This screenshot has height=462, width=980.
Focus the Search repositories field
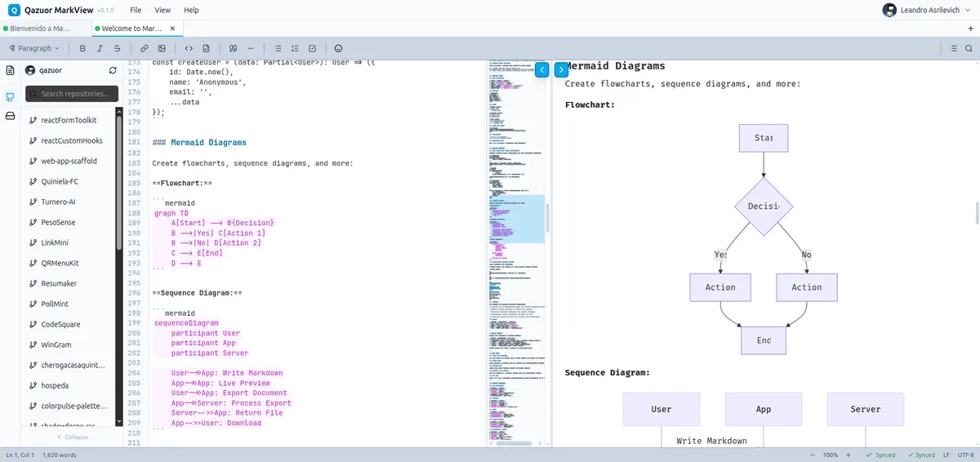[72, 94]
